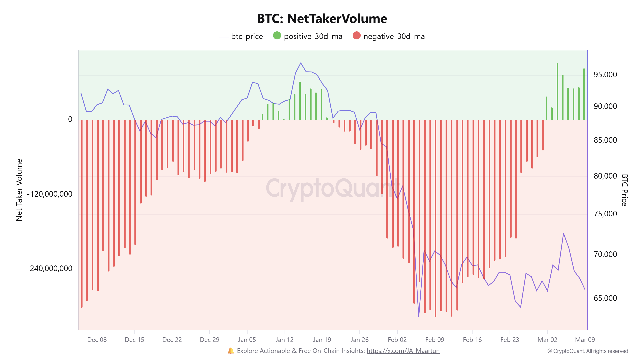Hide the positive_30d_ma series via legend label
644x362 pixels.
point(313,36)
